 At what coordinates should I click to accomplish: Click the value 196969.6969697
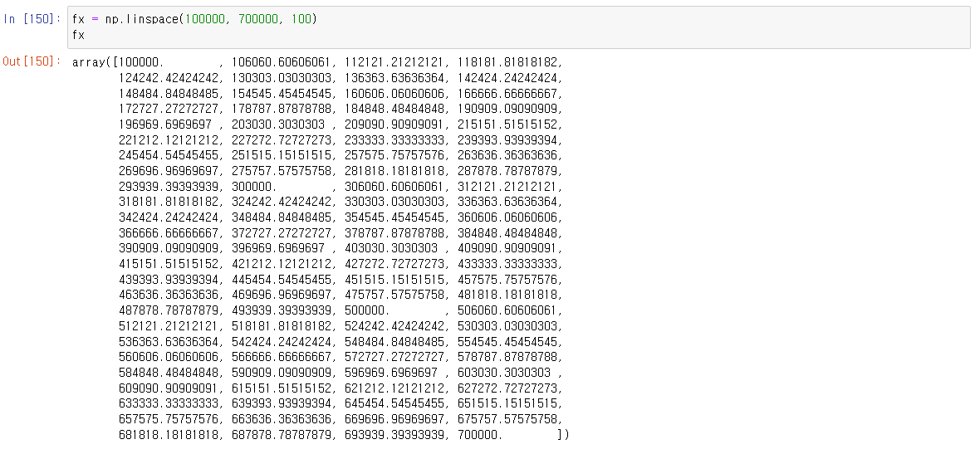[x=165, y=124]
